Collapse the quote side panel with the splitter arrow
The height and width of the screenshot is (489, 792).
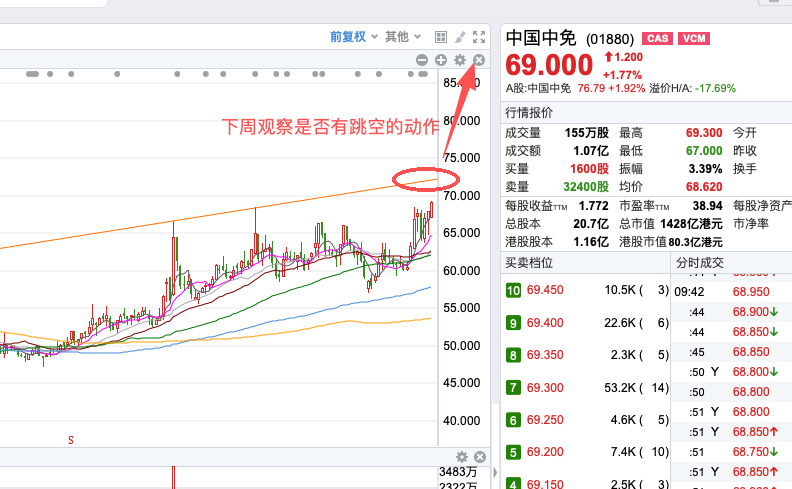point(495,472)
